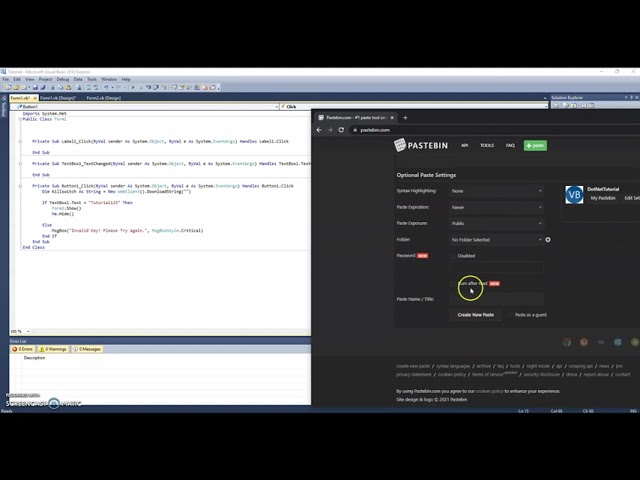Click the password input field

pos(496,268)
